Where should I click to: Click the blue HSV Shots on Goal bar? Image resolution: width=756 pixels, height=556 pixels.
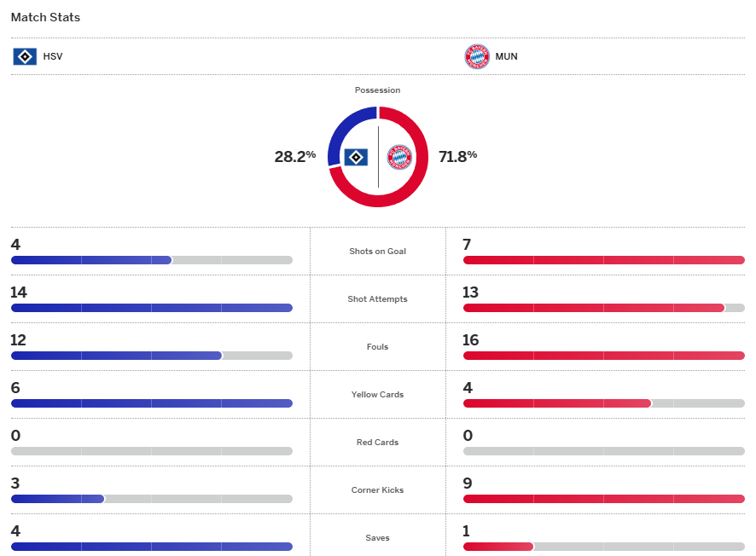tap(91, 260)
